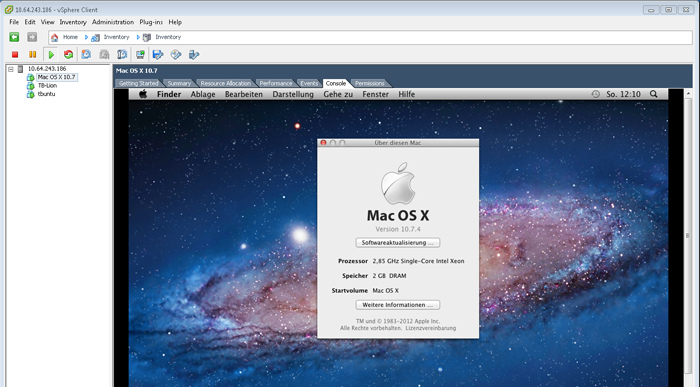Open the Lizenzvereinbarung link
The height and width of the screenshot is (387, 700).
tap(431, 328)
